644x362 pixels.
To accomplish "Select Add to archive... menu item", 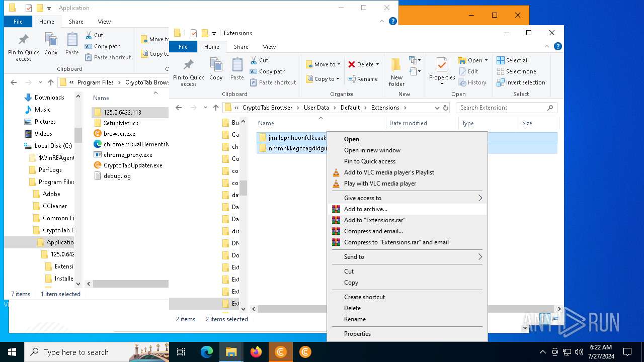I will pos(407,209).
